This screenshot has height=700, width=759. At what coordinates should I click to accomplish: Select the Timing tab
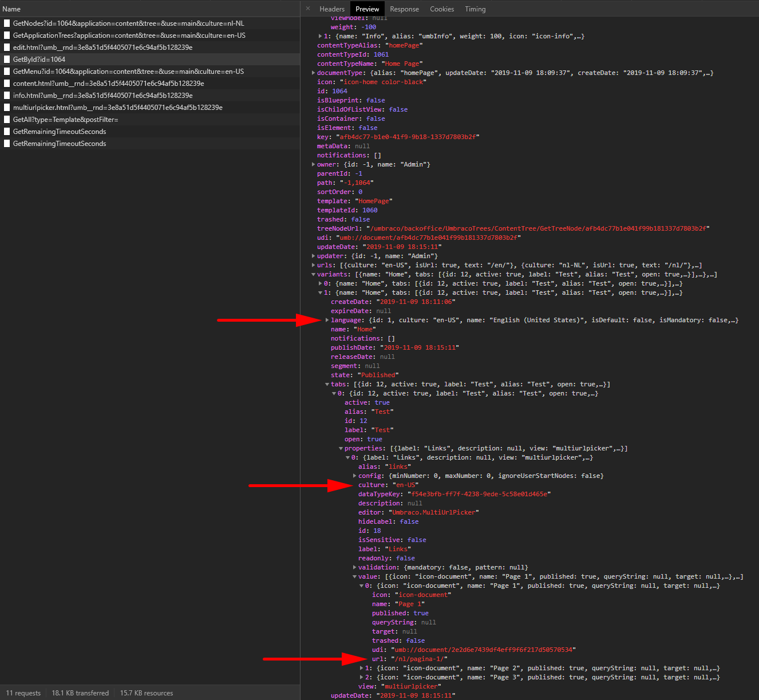[475, 9]
